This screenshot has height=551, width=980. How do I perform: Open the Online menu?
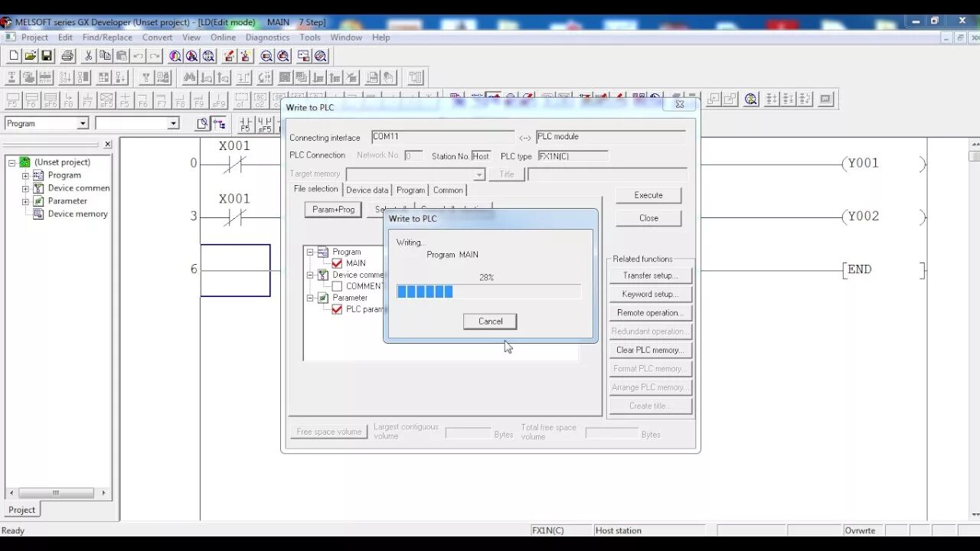[x=223, y=37]
